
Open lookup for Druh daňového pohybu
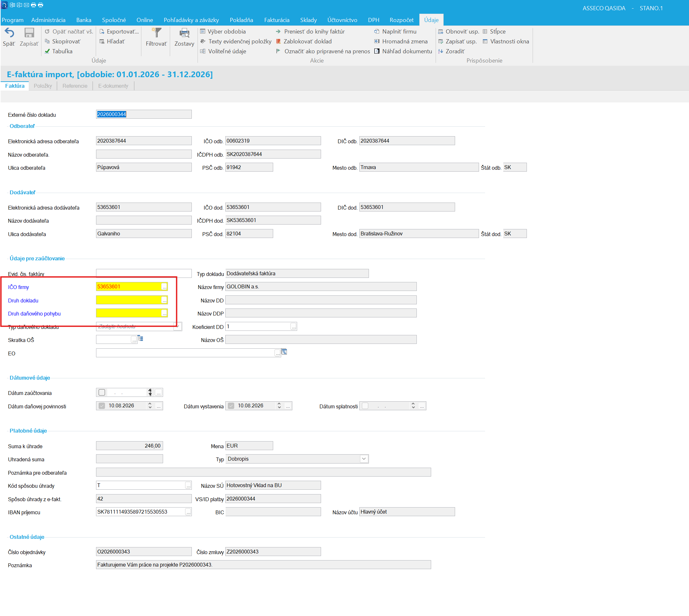[x=164, y=313]
